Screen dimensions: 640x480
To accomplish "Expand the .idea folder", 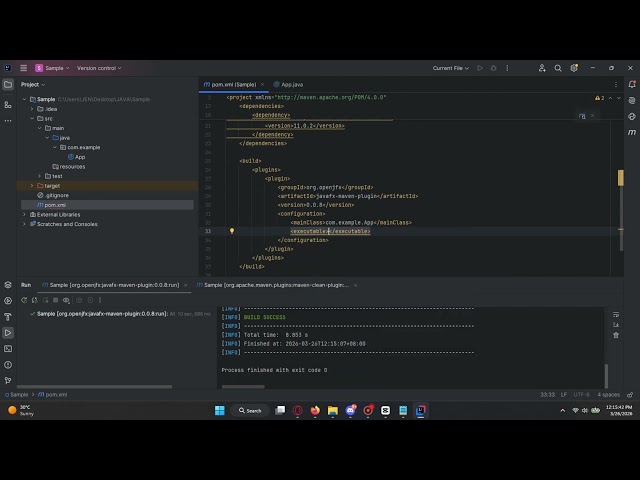I will pyautogui.click(x=32, y=109).
